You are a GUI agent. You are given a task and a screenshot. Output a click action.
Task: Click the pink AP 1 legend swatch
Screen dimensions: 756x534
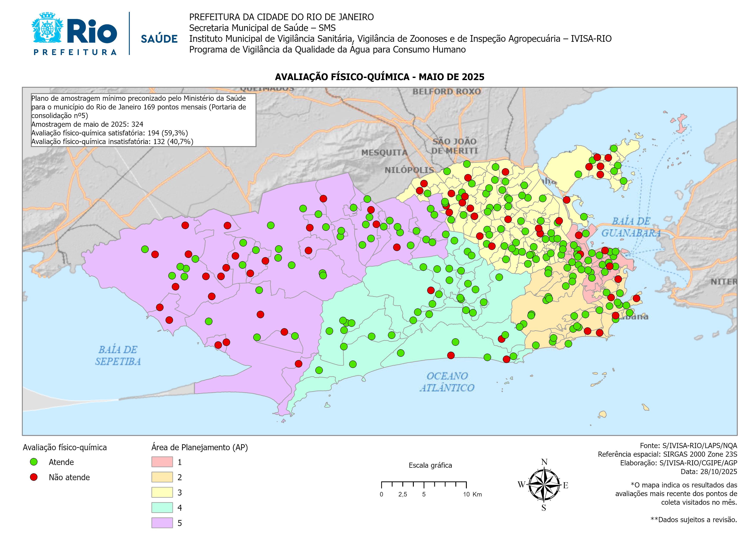(x=162, y=462)
